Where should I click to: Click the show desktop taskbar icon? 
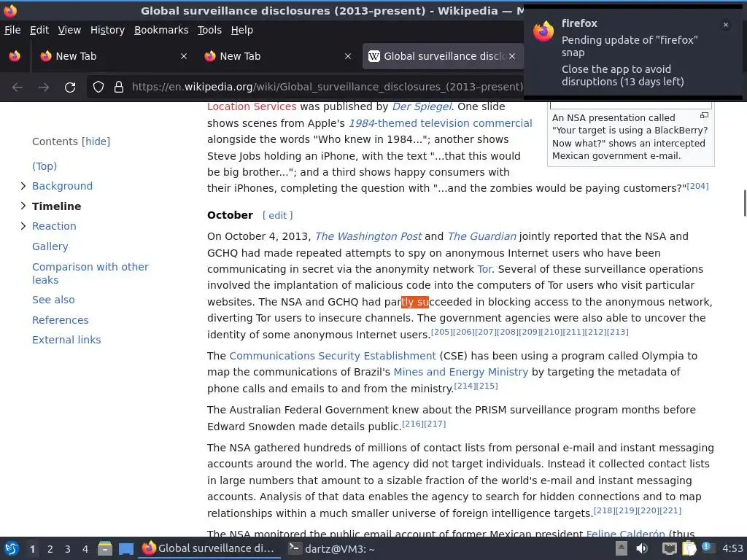click(x=126, y=549)
